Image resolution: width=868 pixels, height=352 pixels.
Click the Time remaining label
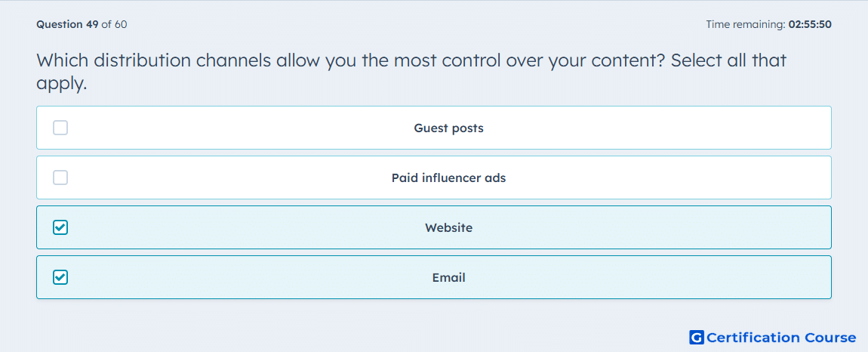(x=746, y=24)
